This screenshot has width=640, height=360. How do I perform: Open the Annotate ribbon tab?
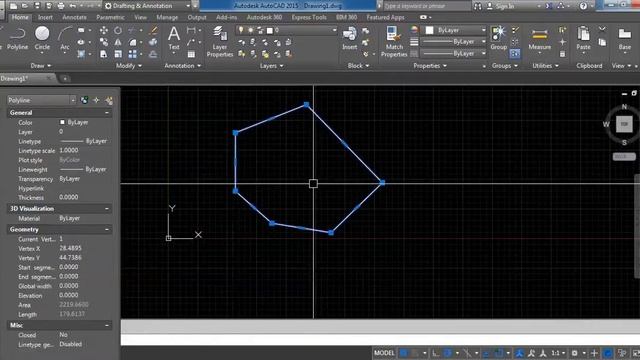click(74, 18)
